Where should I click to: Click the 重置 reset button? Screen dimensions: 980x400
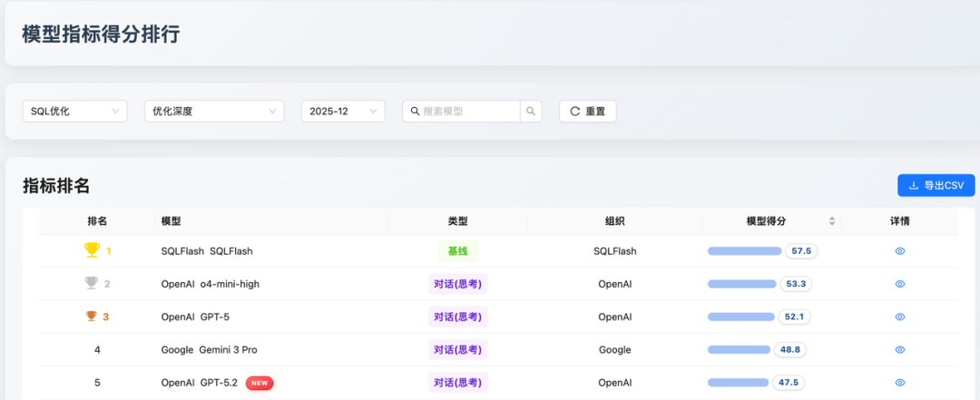(x=587, y=112)
